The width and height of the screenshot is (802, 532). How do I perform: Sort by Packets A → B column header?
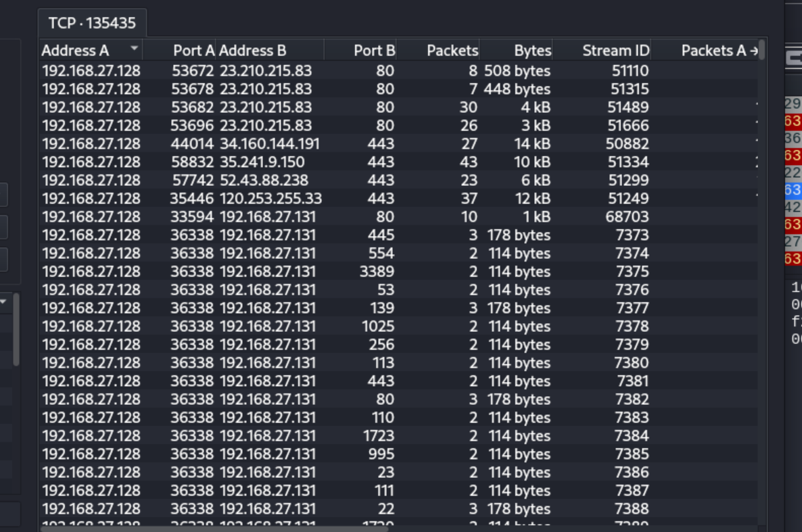(x=705, y=50)
